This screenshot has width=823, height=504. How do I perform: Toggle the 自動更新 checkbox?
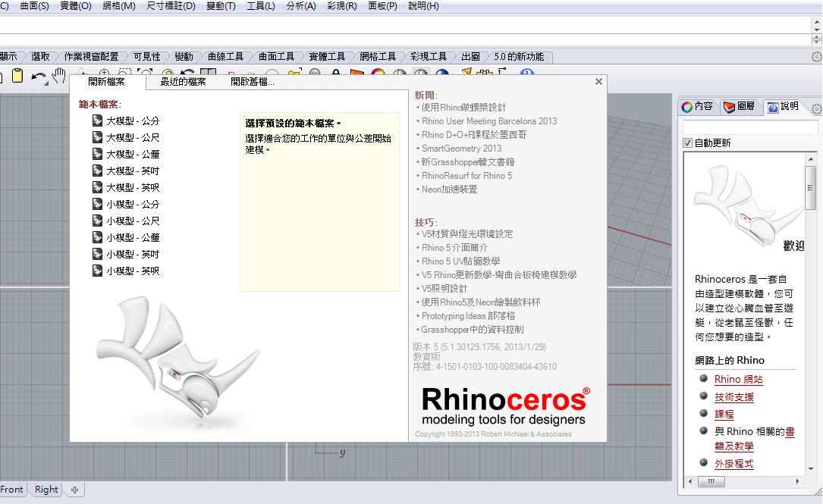tap(687, 143)
